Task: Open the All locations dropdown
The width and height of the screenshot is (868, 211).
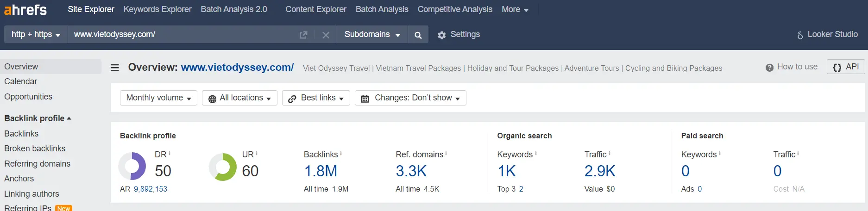Action: [x=239, y=98]
